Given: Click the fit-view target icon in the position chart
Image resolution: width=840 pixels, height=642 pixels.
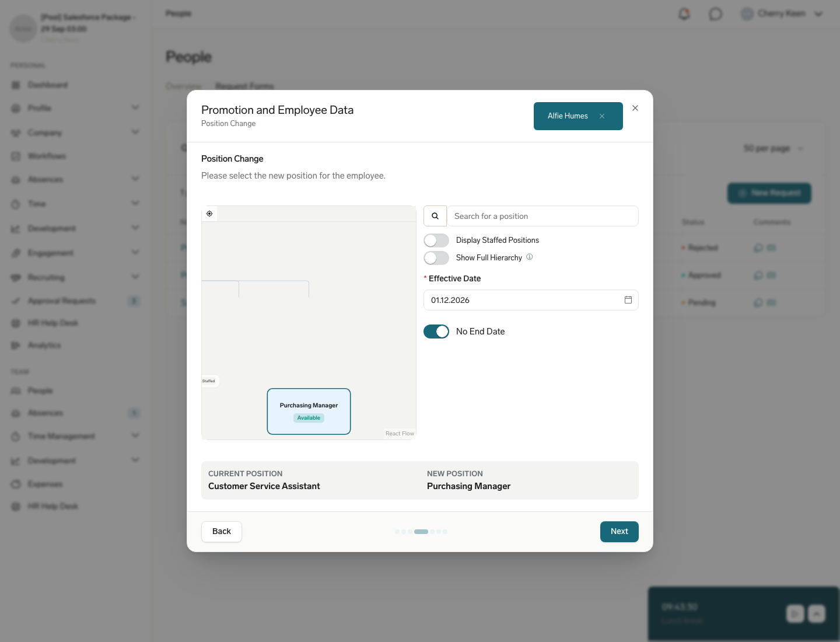Looking at the screenshot, I should [x=209, y=214].
